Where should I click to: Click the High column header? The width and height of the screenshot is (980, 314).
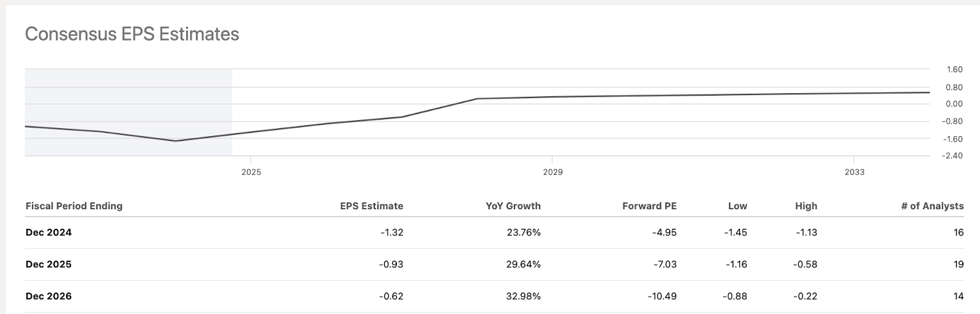pyautogui.click(x=806, y=206)
